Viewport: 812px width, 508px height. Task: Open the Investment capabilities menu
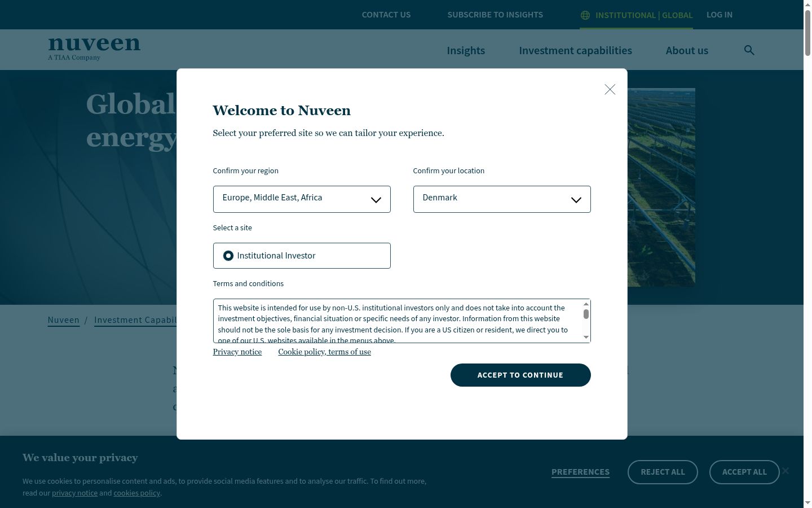point(575,50)
